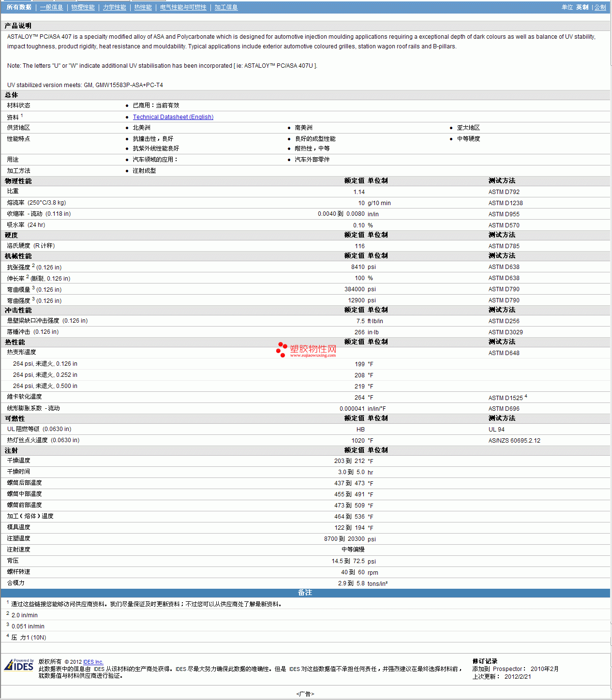The height and width of the screenshot is (700, 612).
Task: Click ASTM D1238 test method
Action: (x=506, y=203)
